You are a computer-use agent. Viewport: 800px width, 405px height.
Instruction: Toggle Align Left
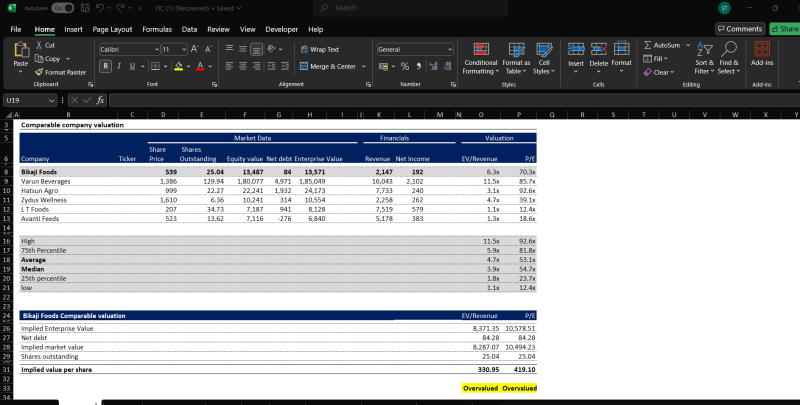coord(230,66)
